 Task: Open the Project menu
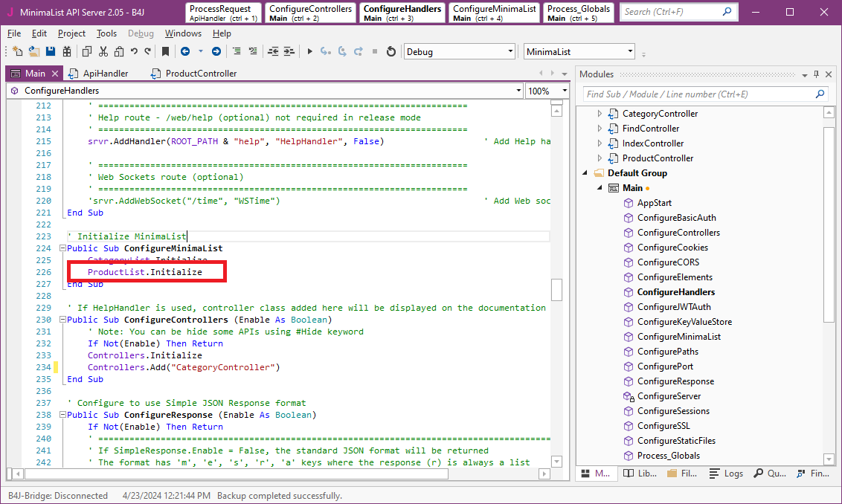pos(71,33)
